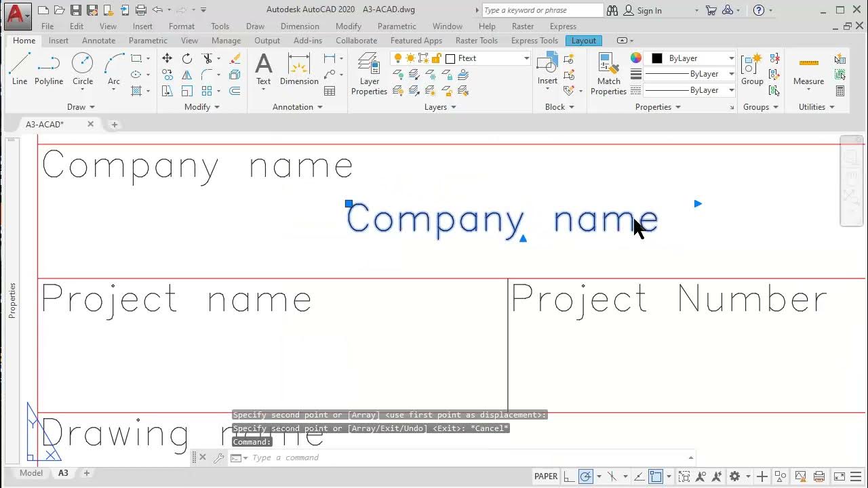Screen dimensions: 868x488
Task: Click the Save icon in quick access toolbar
Action: click(x=75, y=10)
